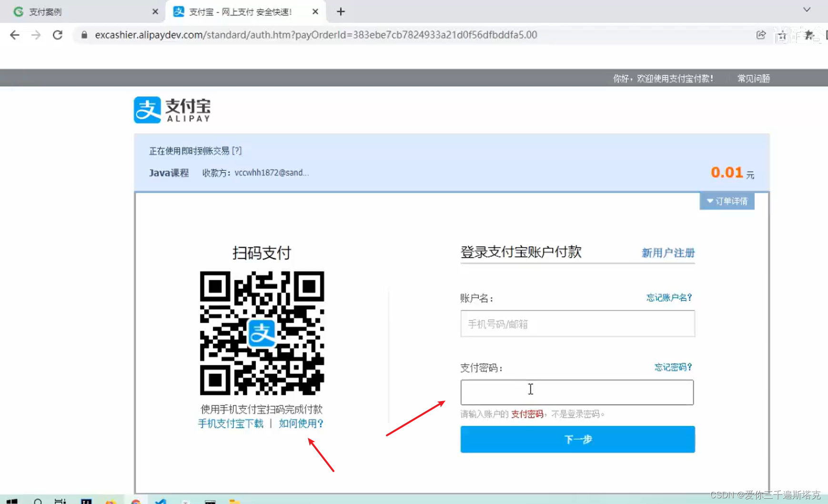Click the address bar URL
This screenshot has width=828, height=504.
click(x=316, y=35)
